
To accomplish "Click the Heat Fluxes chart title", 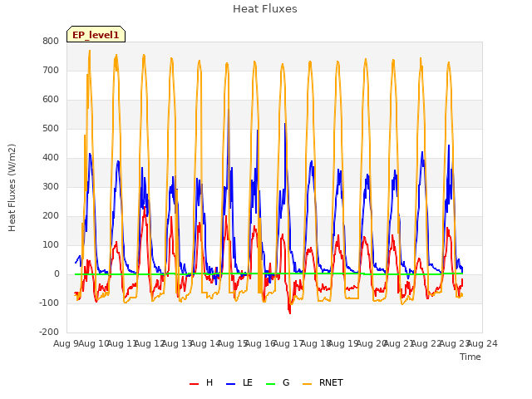I will pyautogui.click(x=265, y=9).
